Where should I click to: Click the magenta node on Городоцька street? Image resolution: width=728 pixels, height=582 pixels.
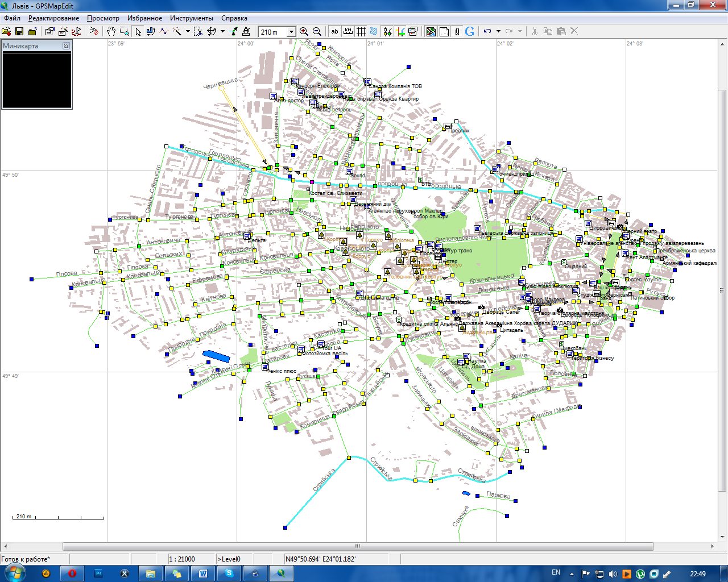(x=312, y=182)
